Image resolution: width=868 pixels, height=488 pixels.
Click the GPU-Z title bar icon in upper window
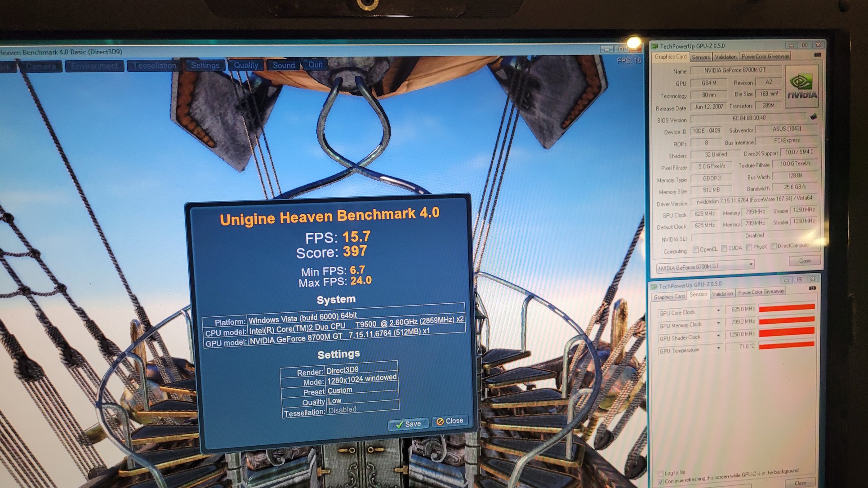pos(655,46)
